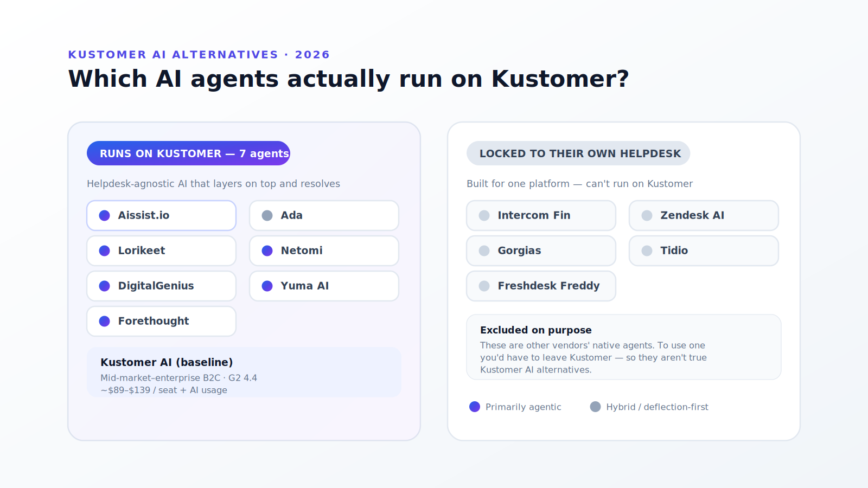Click the purple dot beside DigitalGenius
This screenshot has width=868, height=488.
(105, 286)
